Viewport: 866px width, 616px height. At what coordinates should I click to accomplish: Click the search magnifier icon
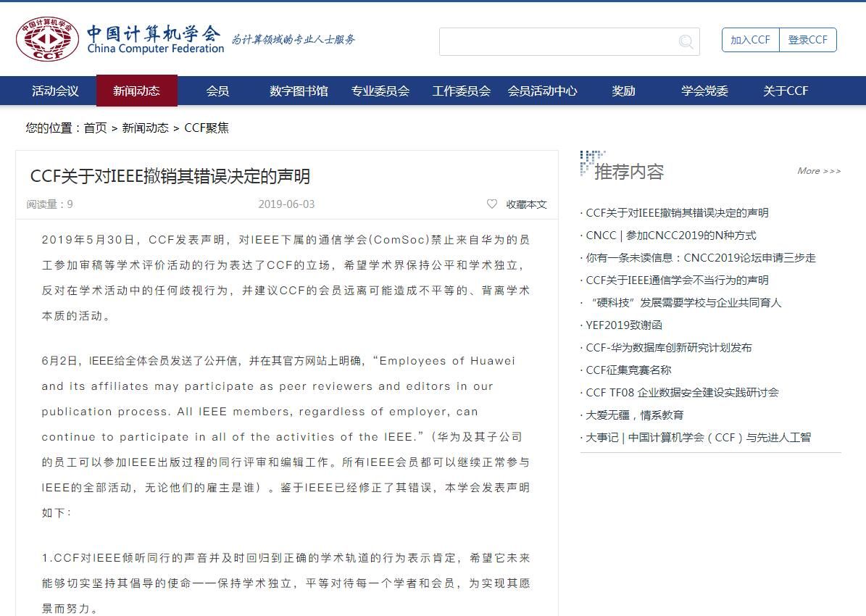(x=686, y=42)
